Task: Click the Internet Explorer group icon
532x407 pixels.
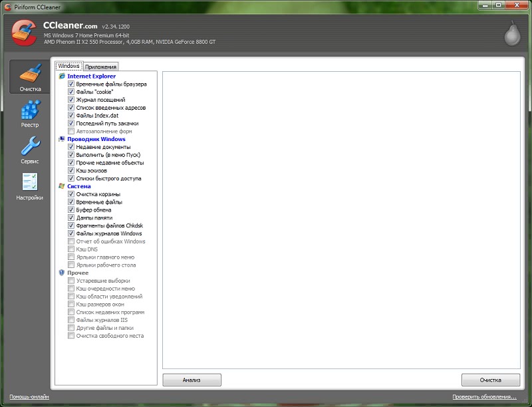Action: tap(62, 76)
